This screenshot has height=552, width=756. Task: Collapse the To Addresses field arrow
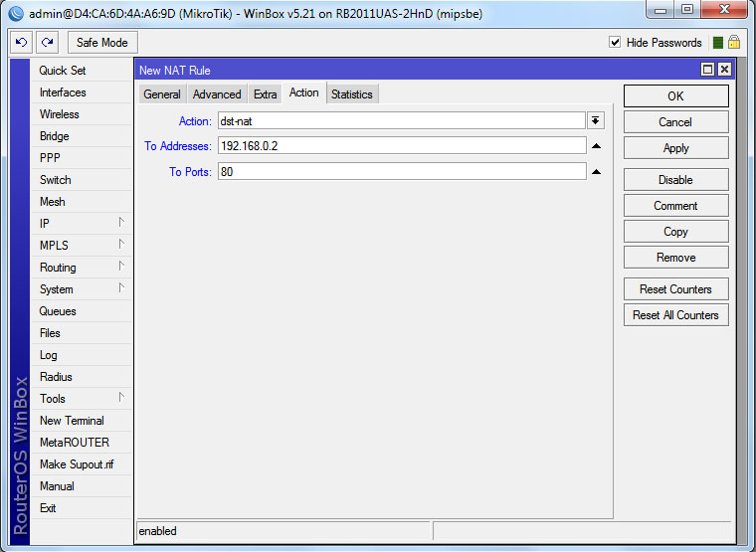(x=596, y=146)
